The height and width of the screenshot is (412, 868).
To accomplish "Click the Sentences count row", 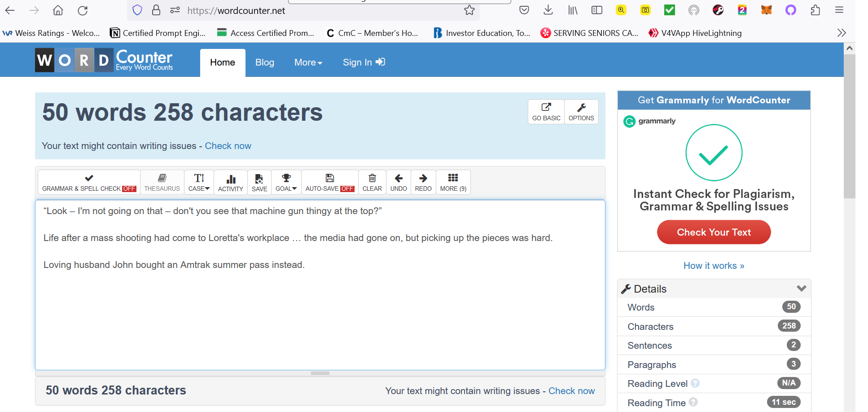I will pos(714,346).
